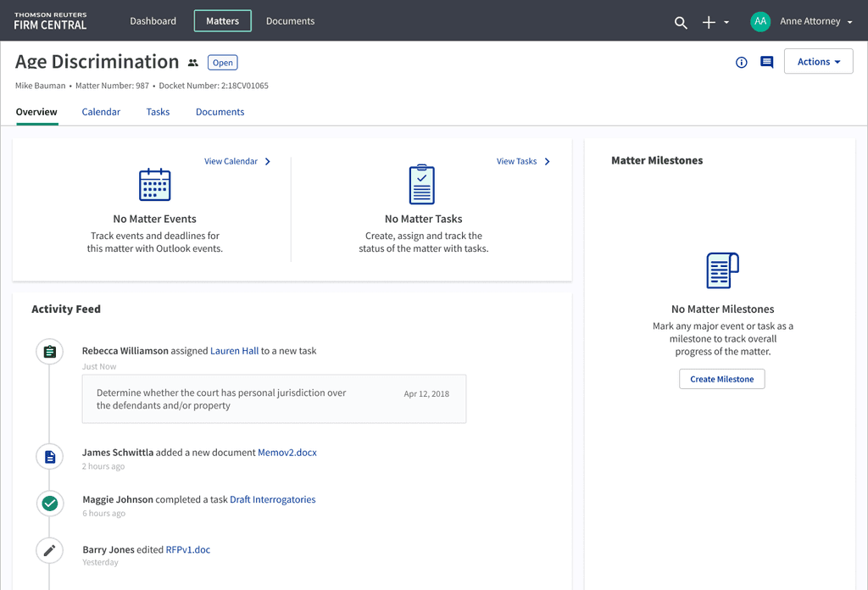Viewport: 868px width, 590px height.
Task: Select the Tasks tab
Action: click(158, 112)
